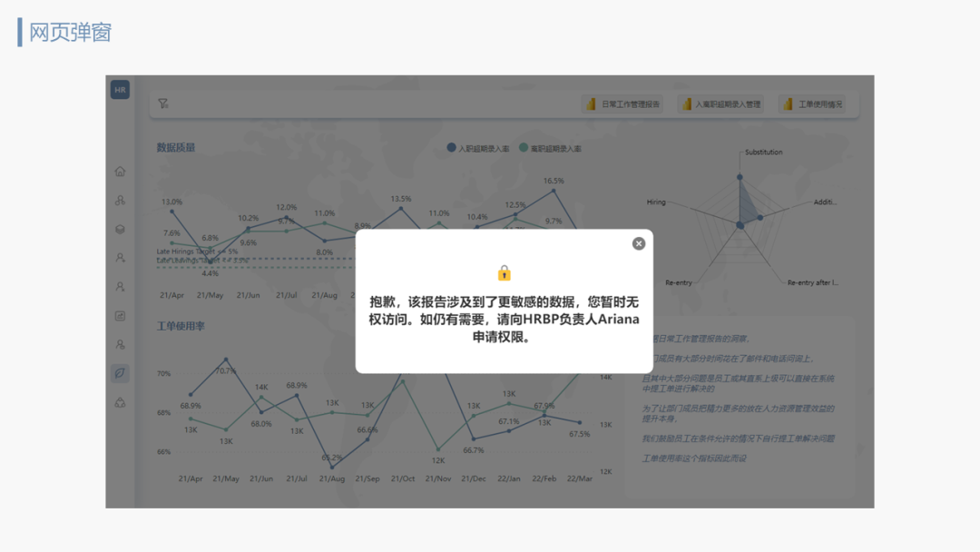The height and width of the screenshot is (552, 980).
Task: Go to Home in the sidebar
Action: 120,172
